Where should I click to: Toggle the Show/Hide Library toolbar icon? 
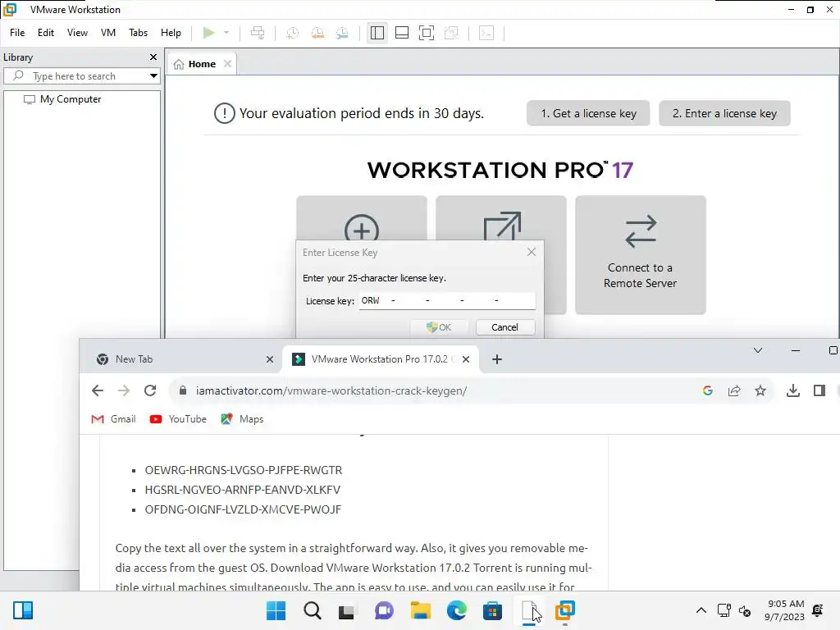coord(377,33)
